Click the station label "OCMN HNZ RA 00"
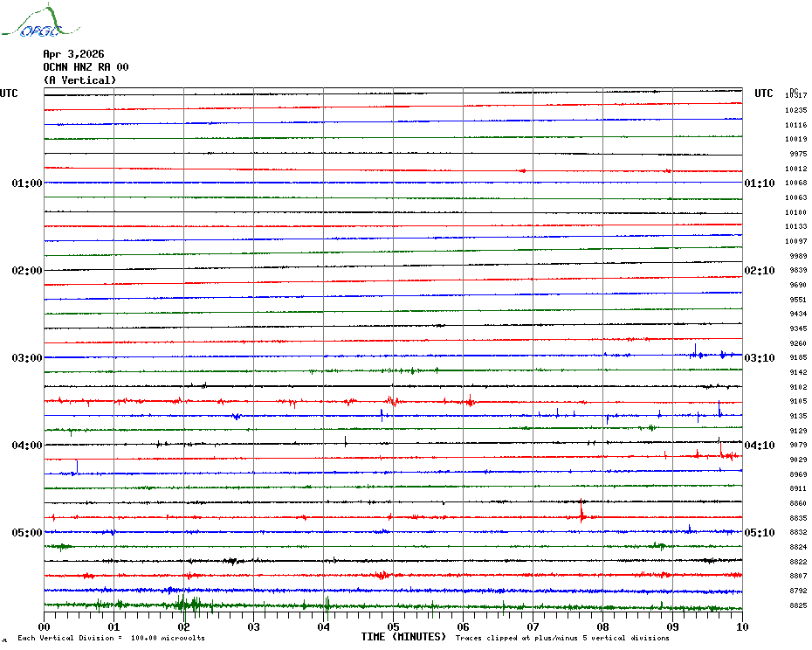The width and height of the screenshot is (812, 650). tap(86, 67)
